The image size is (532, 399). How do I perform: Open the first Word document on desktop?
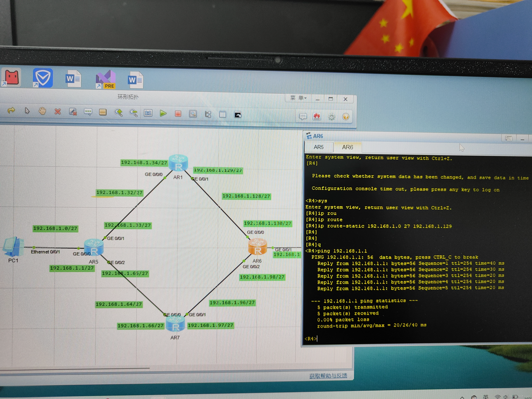73,78
